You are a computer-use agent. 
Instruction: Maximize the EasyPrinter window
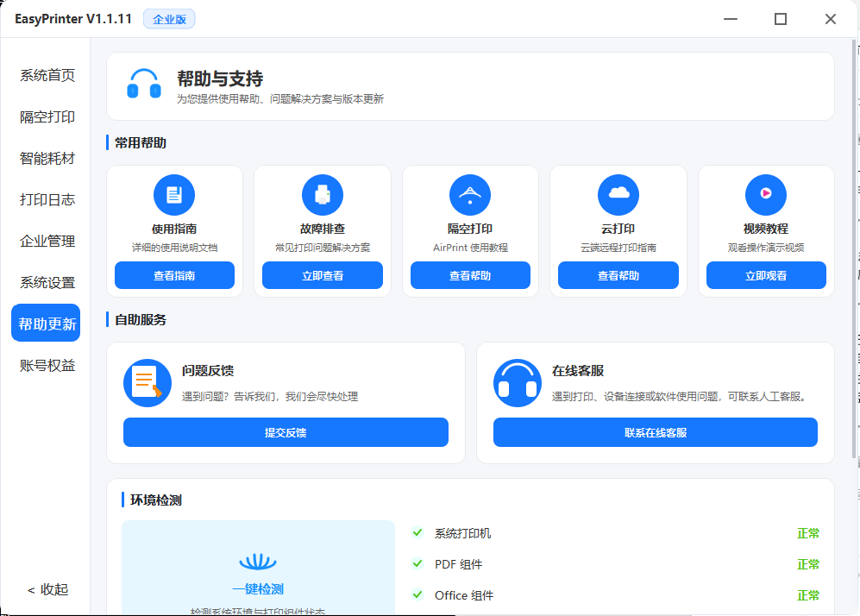(781, 19)
